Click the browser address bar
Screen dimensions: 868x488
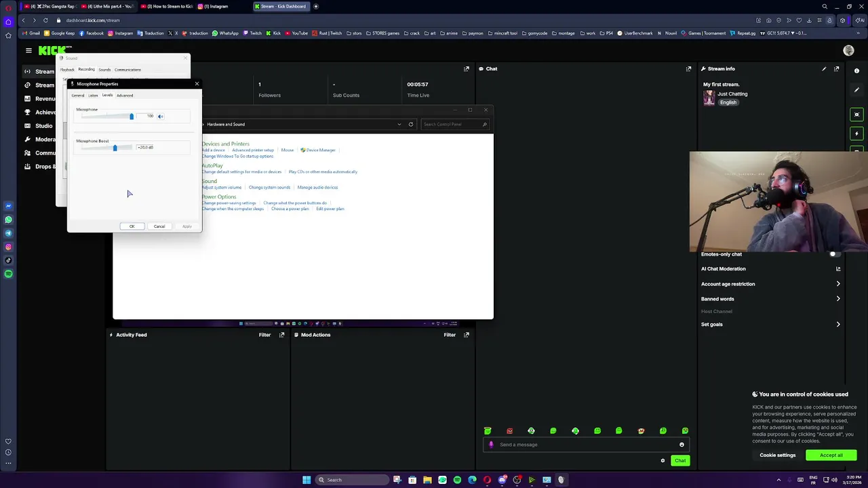(x=407, y=20)
